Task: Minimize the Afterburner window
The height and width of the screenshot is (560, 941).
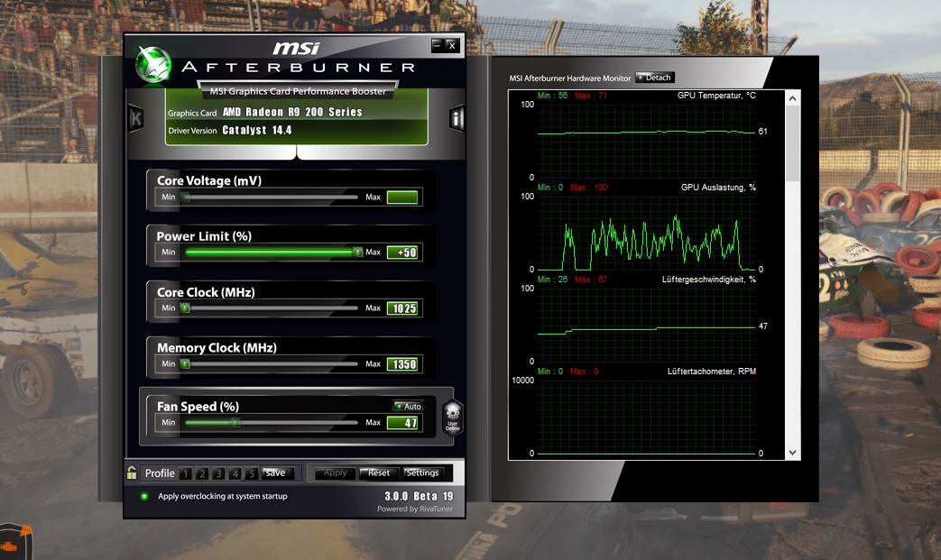Action: pos(438,46)
